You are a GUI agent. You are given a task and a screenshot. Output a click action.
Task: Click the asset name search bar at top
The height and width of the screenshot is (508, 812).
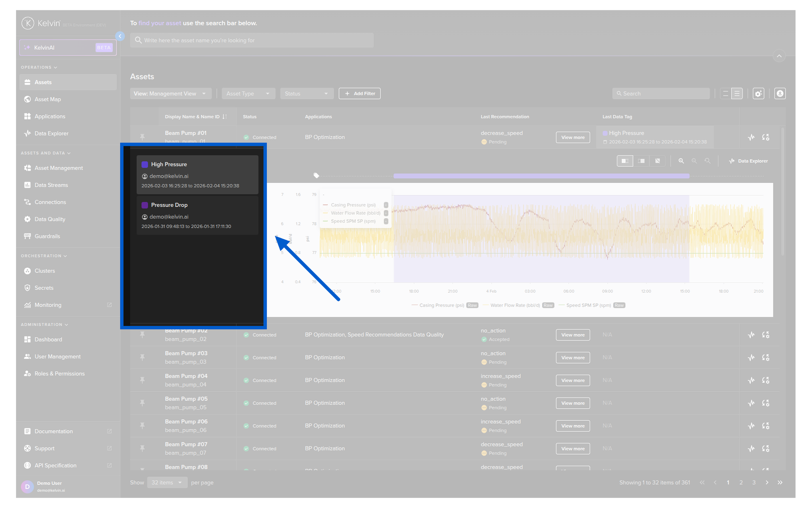tap(252, 40)
